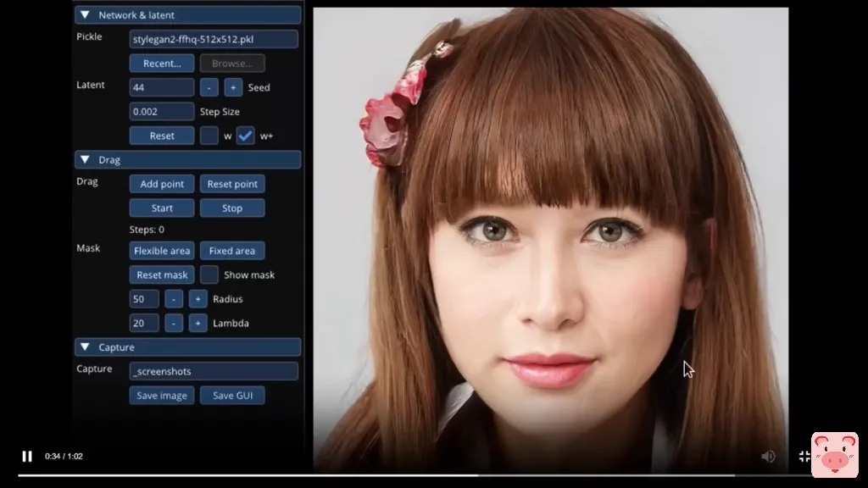Edit the Latent seed value 44
This screenshot has height=488, width=868.
click(162, 87)
